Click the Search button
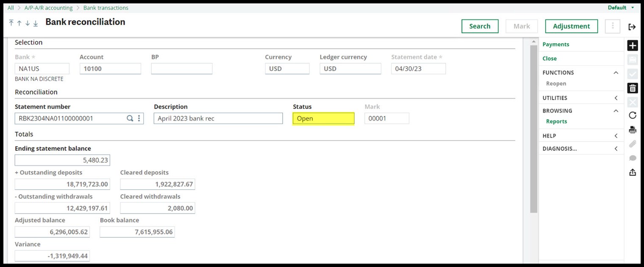Image resolution: width=644 pixels, height=267 pixels. 480,26
